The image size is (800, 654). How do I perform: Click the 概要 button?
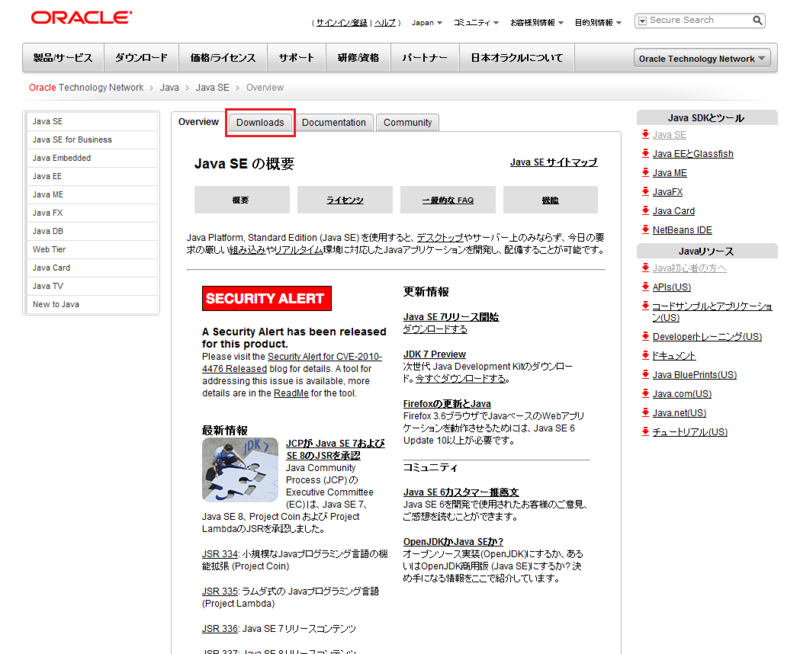pos(242,199)
